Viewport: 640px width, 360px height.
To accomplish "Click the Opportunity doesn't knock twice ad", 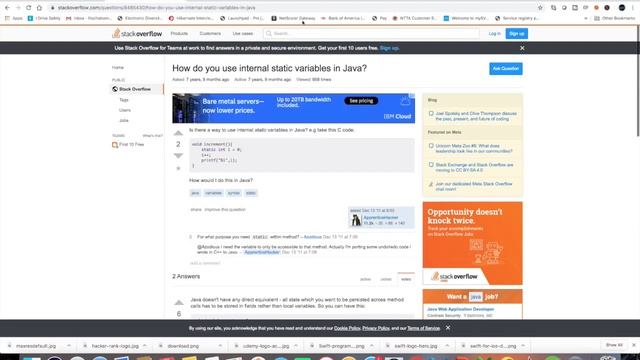I will (473, 243).
